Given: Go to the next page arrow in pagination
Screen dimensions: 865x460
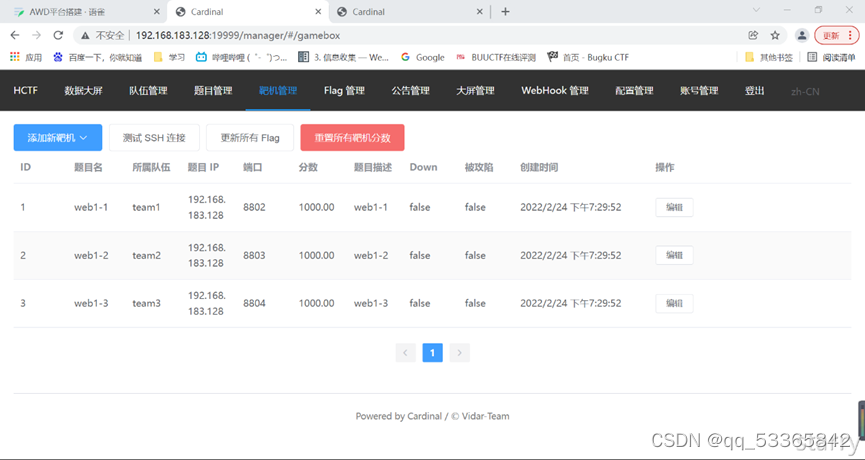Looking at the screenshot, I should pos(460,353).
